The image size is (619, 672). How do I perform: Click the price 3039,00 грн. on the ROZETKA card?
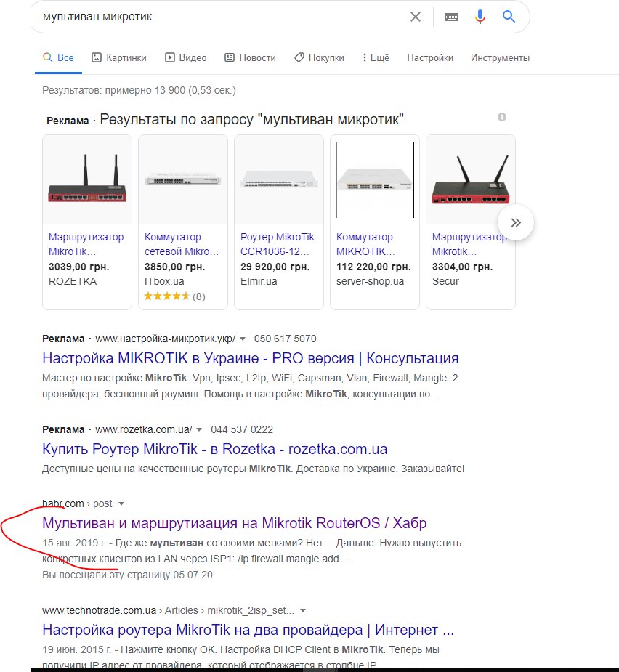[79, 267]
